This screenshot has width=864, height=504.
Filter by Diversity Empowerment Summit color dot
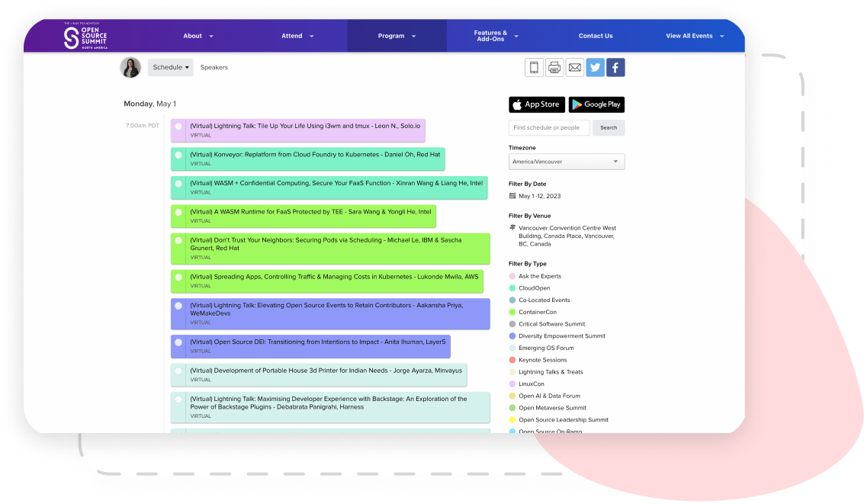click(x=512, y=336)
